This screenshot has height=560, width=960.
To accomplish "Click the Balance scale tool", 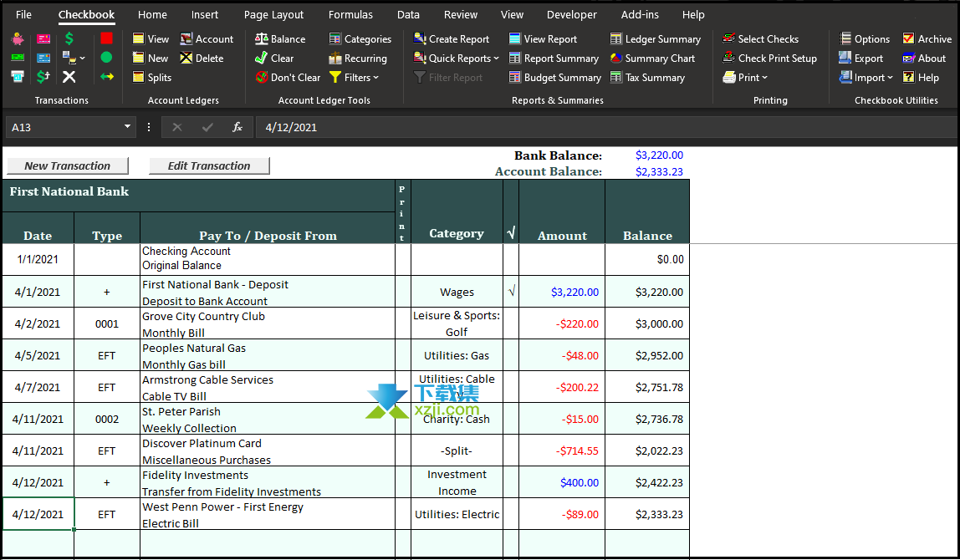I will (x=280, y=39).
